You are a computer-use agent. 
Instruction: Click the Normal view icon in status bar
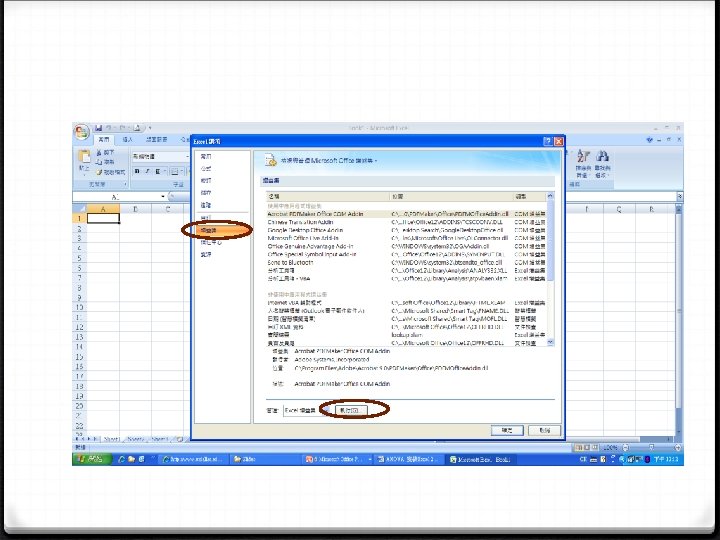click(x=578, y=447)
